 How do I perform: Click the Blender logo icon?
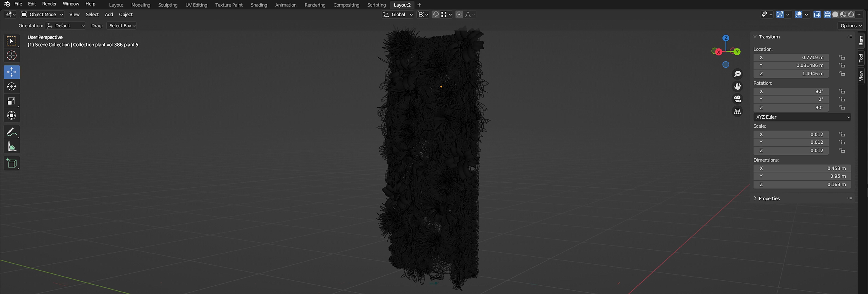7,4
